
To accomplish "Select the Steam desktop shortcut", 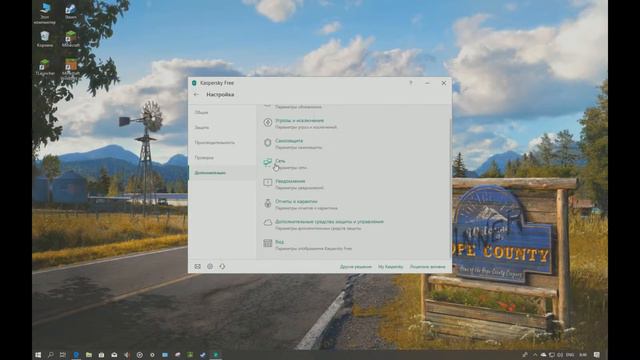I will 71,12.
